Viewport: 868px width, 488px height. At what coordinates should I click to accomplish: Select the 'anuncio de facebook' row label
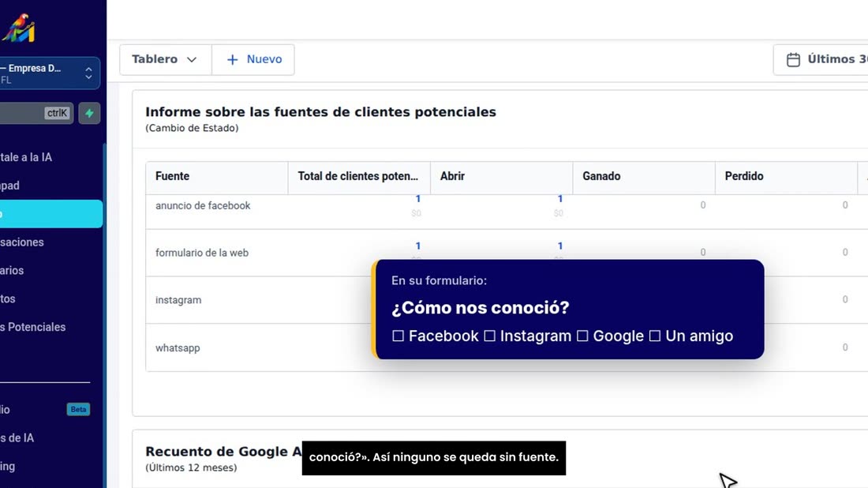coord(203,205)
